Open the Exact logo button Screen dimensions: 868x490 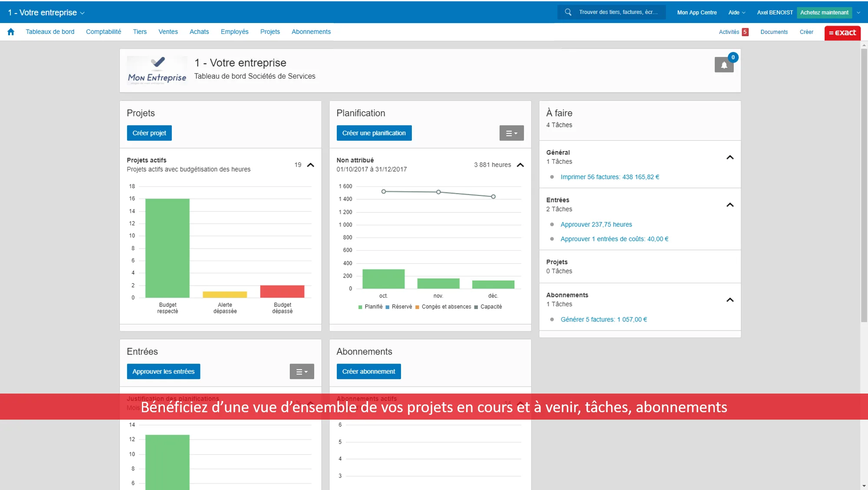[842, 33]
